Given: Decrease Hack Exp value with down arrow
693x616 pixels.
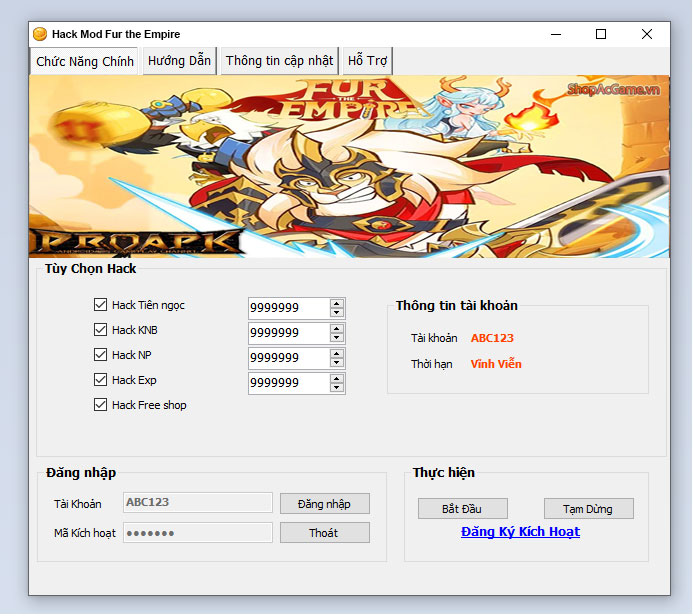Looking at the screenshot, I should (336, 388).
